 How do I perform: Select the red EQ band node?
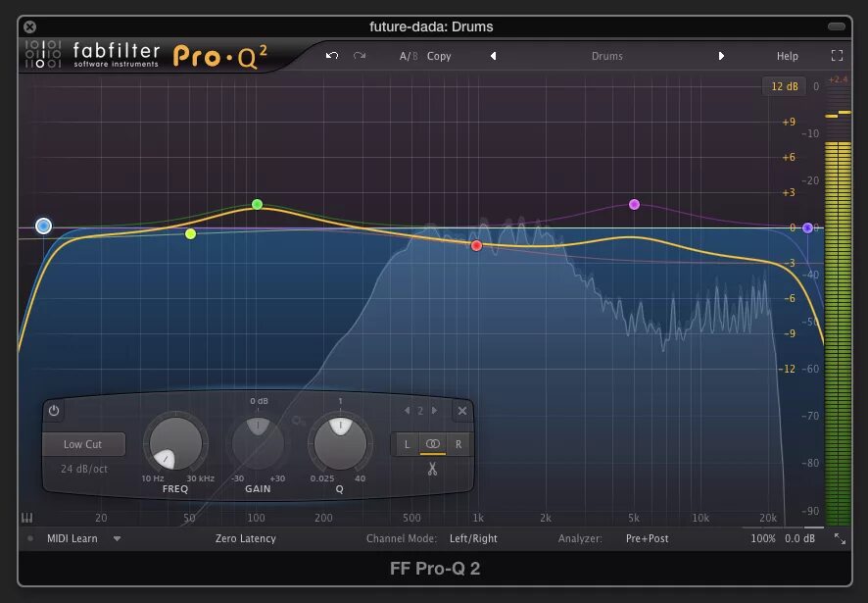pos(476,245)
